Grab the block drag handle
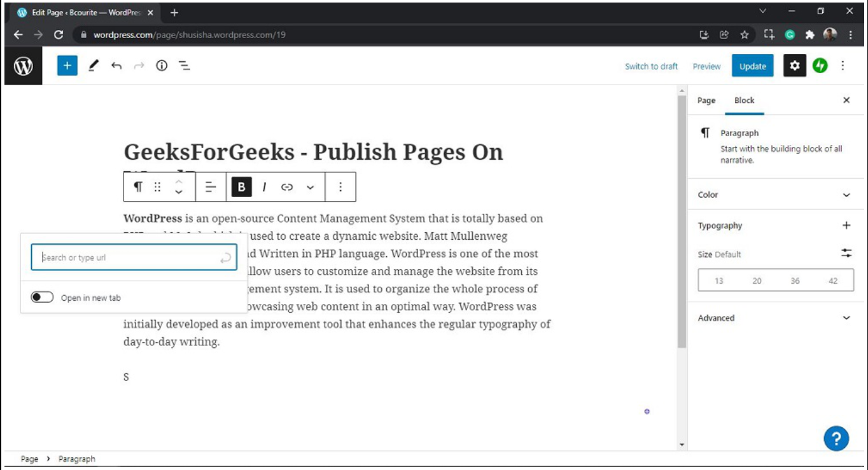The image size is (868, 470). click(x=158, y=187)
